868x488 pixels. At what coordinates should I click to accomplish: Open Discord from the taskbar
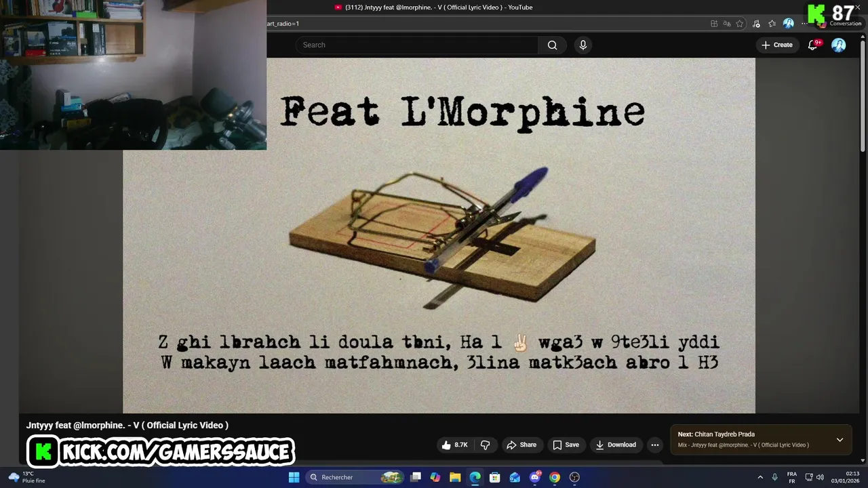tap(535, 477)
